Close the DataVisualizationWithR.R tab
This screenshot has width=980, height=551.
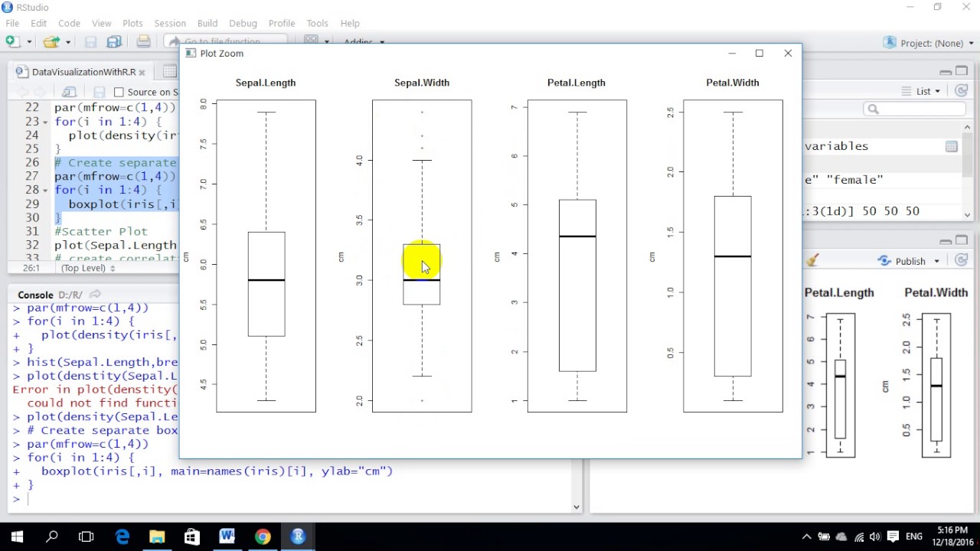click(143, 72)
